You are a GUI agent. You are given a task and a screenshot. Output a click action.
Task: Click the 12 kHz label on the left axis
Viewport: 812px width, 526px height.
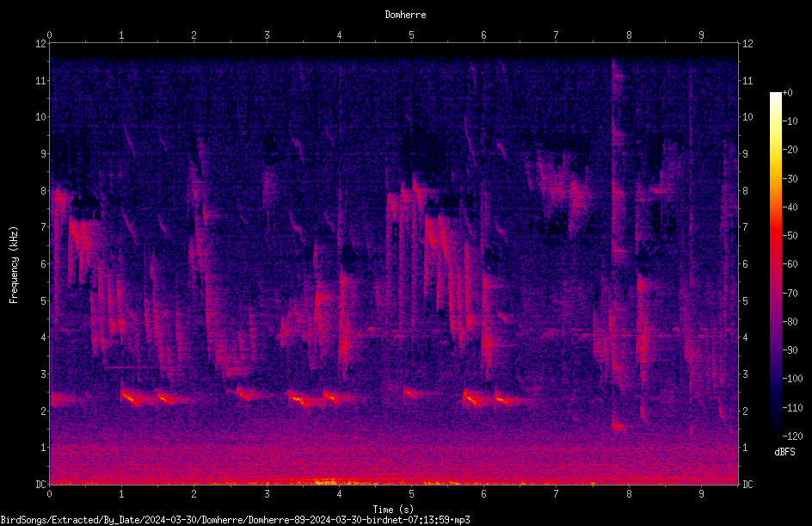(40, 44)
